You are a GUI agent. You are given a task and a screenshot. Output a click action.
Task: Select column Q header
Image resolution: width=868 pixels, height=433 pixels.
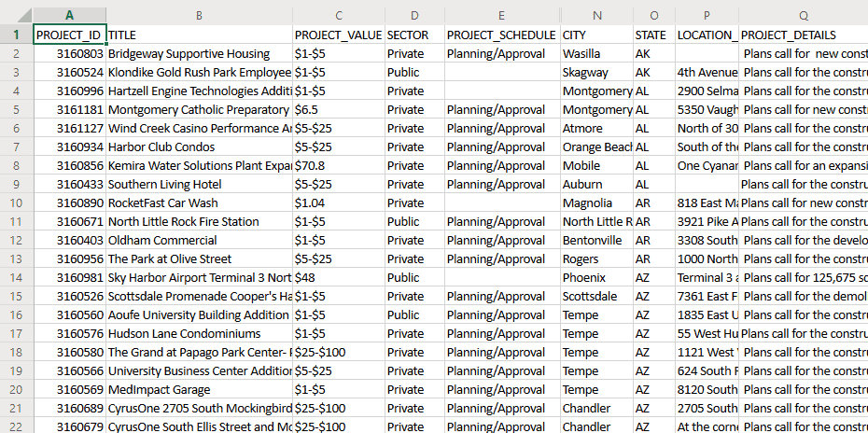click(804, 16)
